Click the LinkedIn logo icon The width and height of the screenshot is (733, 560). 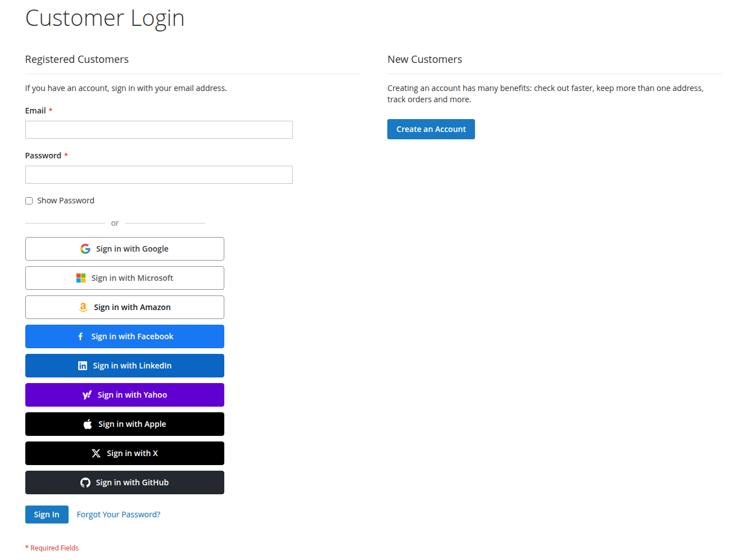[83, 366]
